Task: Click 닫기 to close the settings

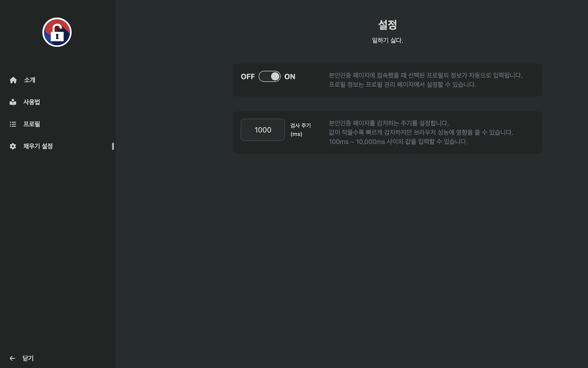Action: point(28,358)
